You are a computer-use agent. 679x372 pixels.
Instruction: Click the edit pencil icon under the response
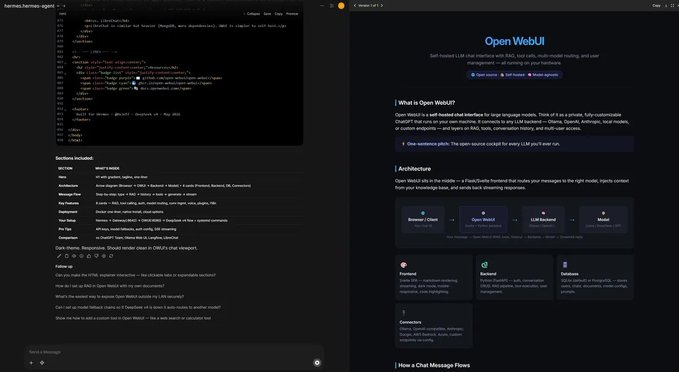(59, 256)
